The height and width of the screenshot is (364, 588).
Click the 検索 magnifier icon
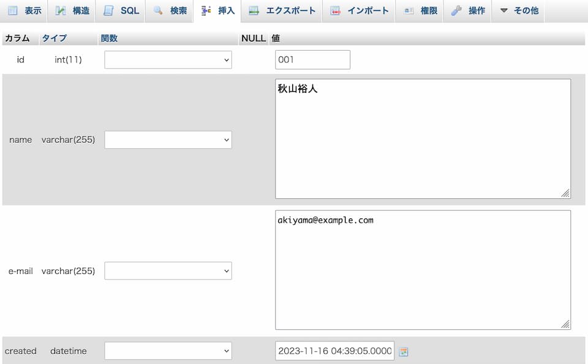tap(158, 11)
